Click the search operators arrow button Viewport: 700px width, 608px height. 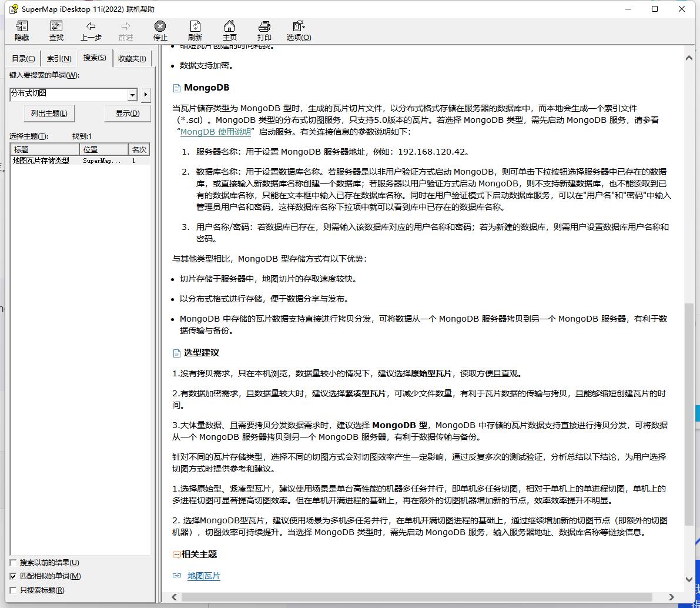coord(146,95)
